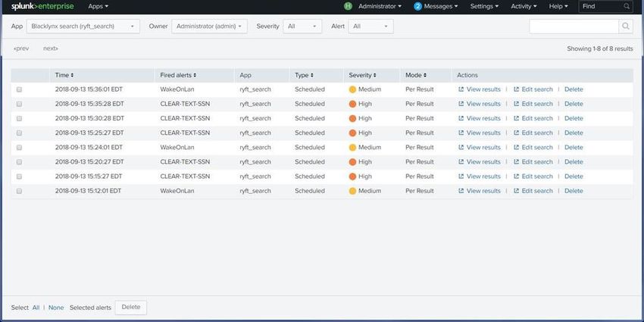Viewport: 644px width, 322px height.
Task: Tick checkbox for 15:30:28 CLEAR-TEXT-SSN alert
Action: pos(19,118)
